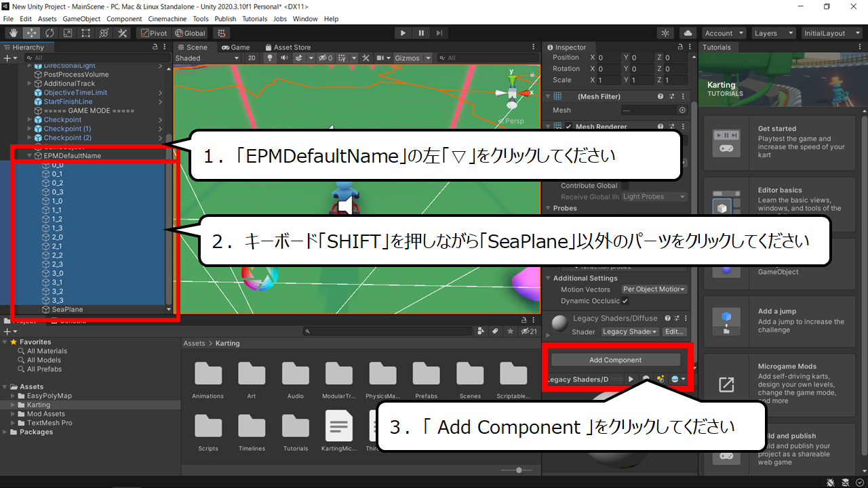Open Hierarchy create plus dropdown
868x488 pixels.
(10, 58)
